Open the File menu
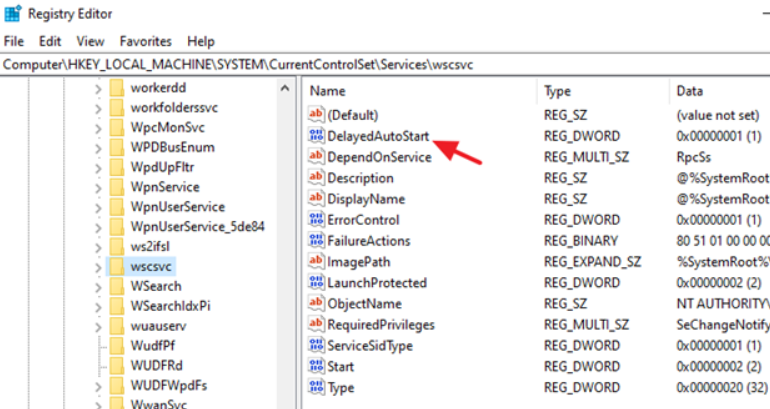770x409 pixels. click(x=14, y=41)
